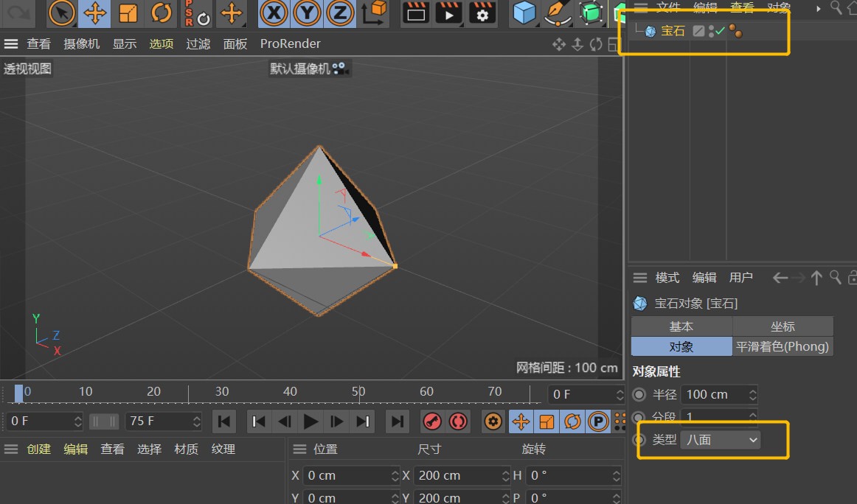This screenshot has width=857, height=504.
Task: Open the 过滤 viewport menu
Action: pyautogui.click(x=198, y=43)
